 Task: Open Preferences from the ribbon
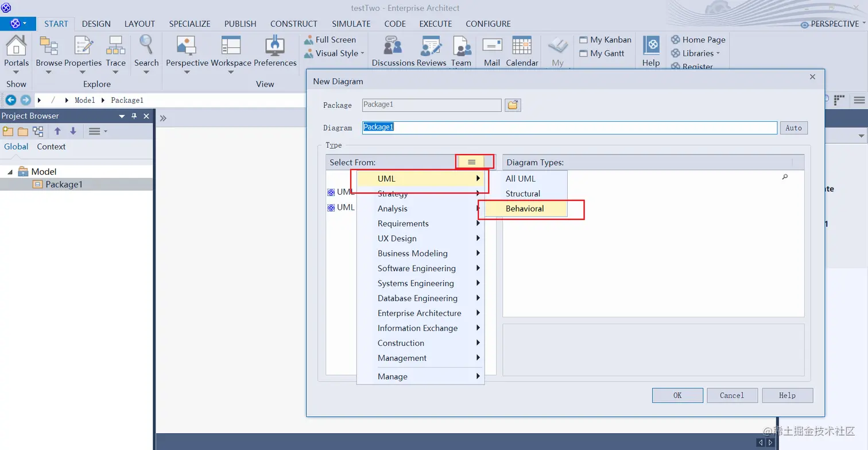pyautogui.click(x=275, y=51)
